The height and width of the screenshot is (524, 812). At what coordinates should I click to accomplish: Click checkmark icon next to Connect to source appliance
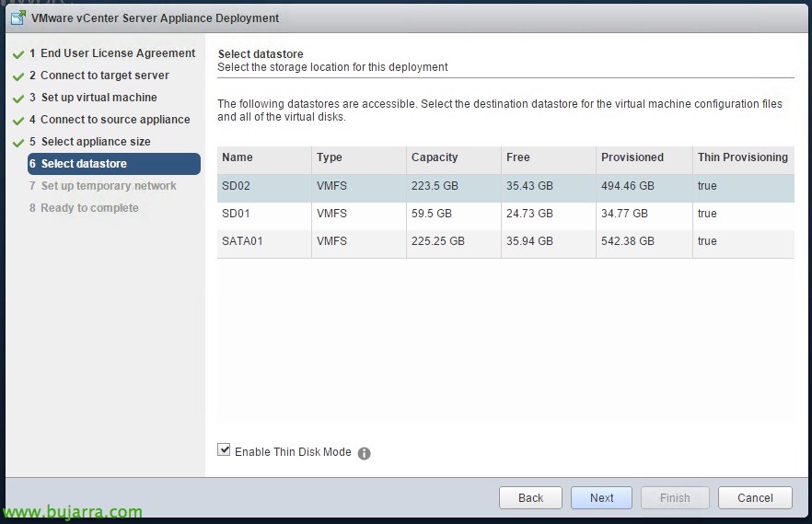point(18,121)
